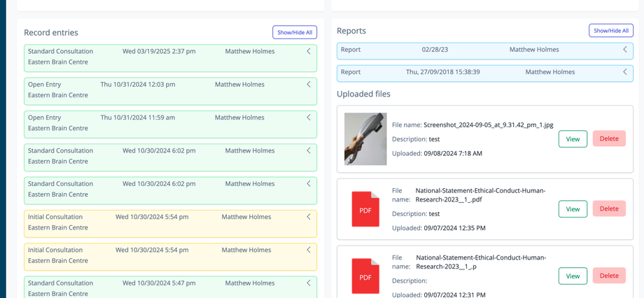Click the PDF icon of National-Statement file uploaded 12:35 PM
The height and width of the screenshot is (298, 644).
pos(365,209)
